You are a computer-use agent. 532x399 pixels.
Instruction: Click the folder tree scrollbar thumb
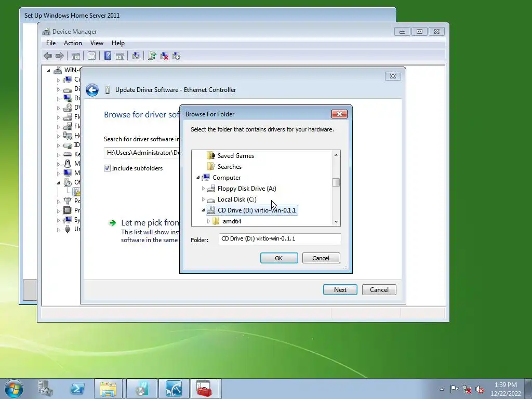pos(336,182)
